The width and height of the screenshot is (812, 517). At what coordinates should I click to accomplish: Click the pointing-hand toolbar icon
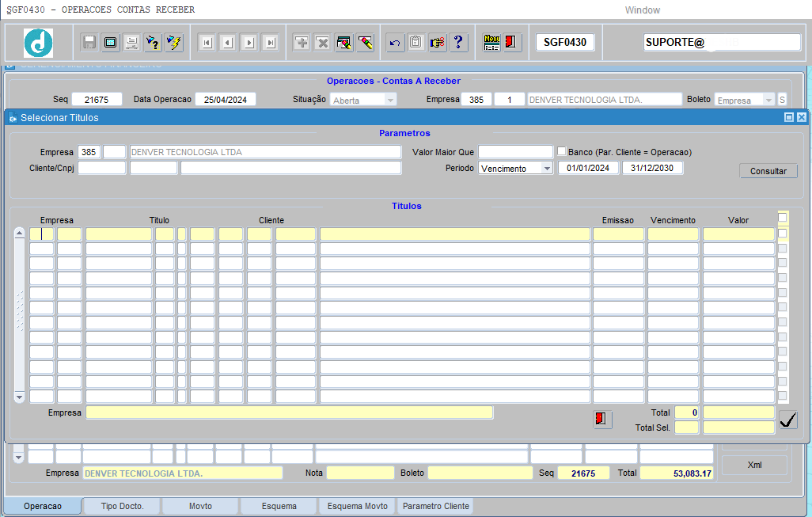tap(437, 42)
